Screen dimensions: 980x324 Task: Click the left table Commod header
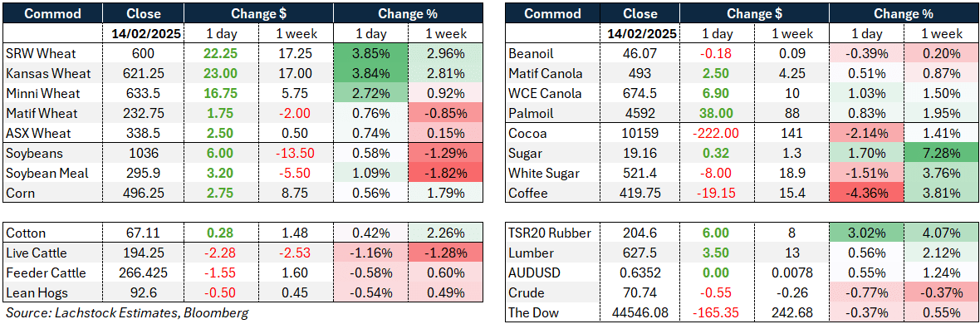tap(53, 13)
